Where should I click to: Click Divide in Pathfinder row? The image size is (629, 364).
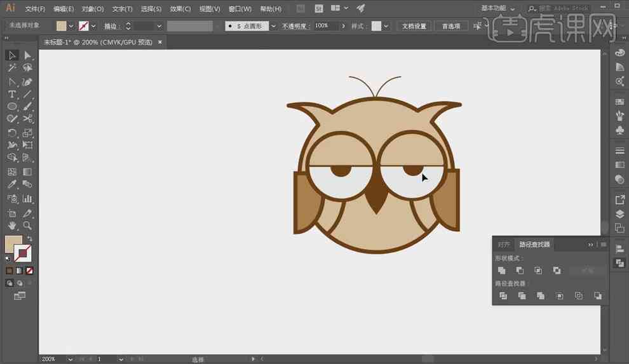coord(503,296)
